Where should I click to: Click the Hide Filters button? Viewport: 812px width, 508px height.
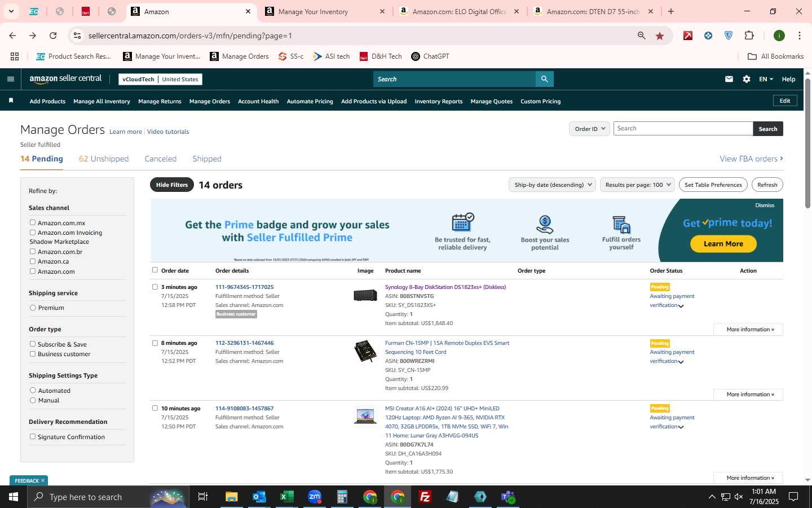172,185
